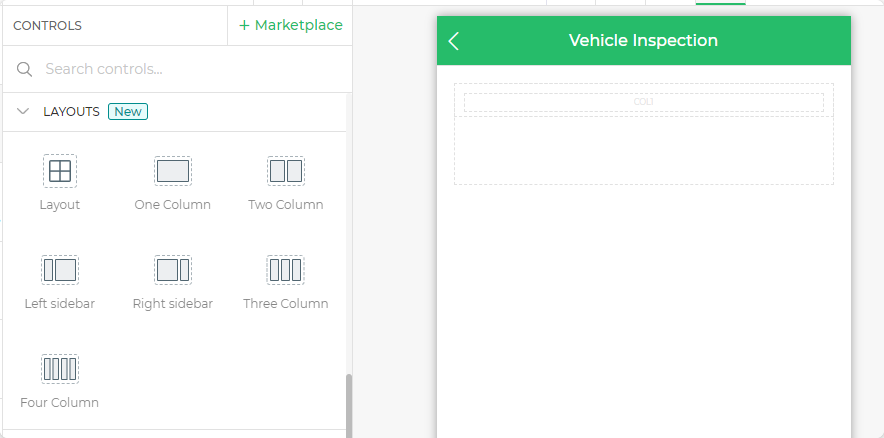Image resolution: width=884 pixels, height=438 pixels.
Task: Select the COL1 placeholder on canvas
Action: (x=643, y=102)
